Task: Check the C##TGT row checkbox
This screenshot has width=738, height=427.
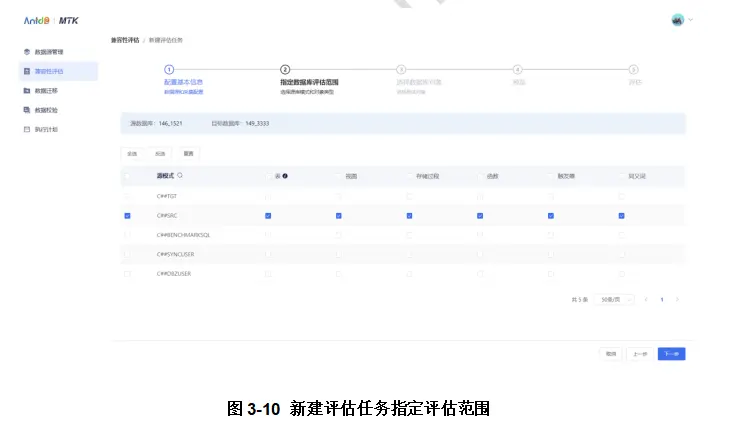Action: coord(127,196)
